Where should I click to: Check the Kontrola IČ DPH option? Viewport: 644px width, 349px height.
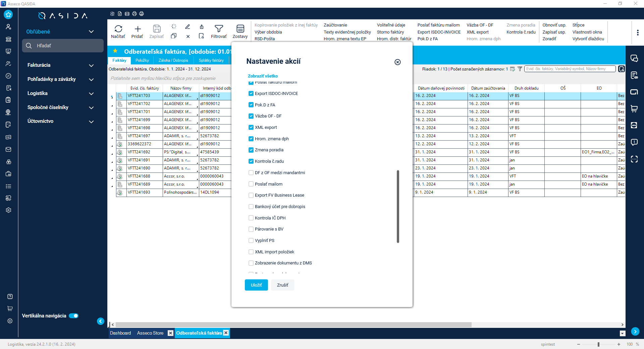coord(251,218)
